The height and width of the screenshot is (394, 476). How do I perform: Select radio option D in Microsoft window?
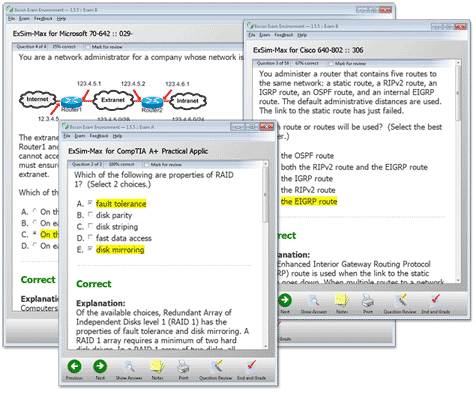[34, 245]
